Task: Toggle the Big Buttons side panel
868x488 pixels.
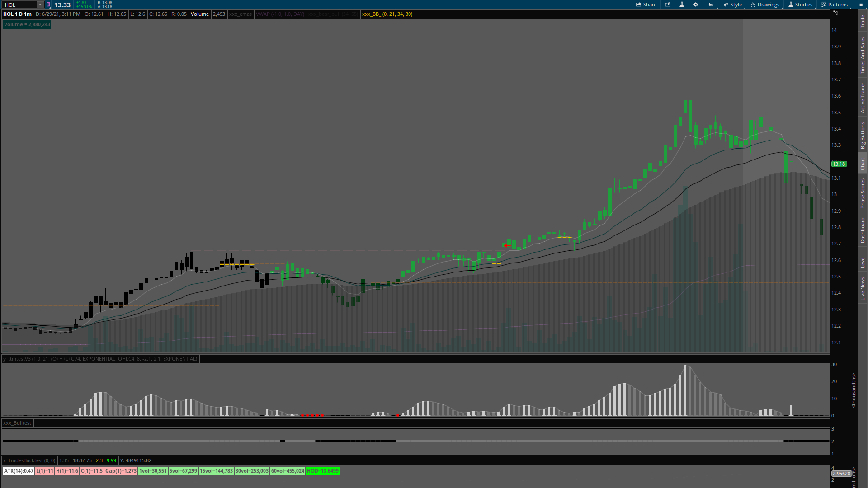Action: [x=863, y=135]
